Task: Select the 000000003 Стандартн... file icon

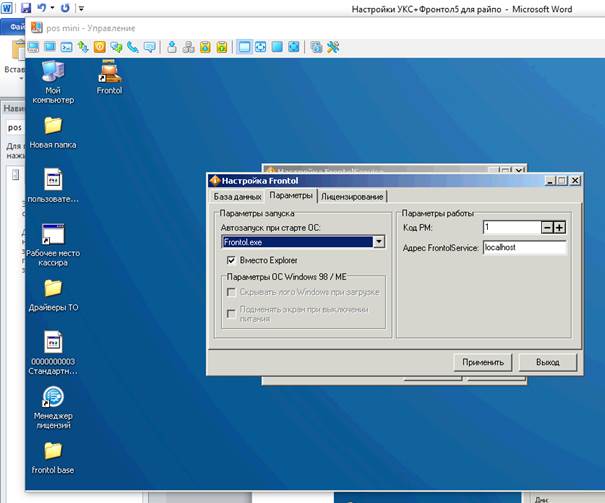Action: pos(53,353)
